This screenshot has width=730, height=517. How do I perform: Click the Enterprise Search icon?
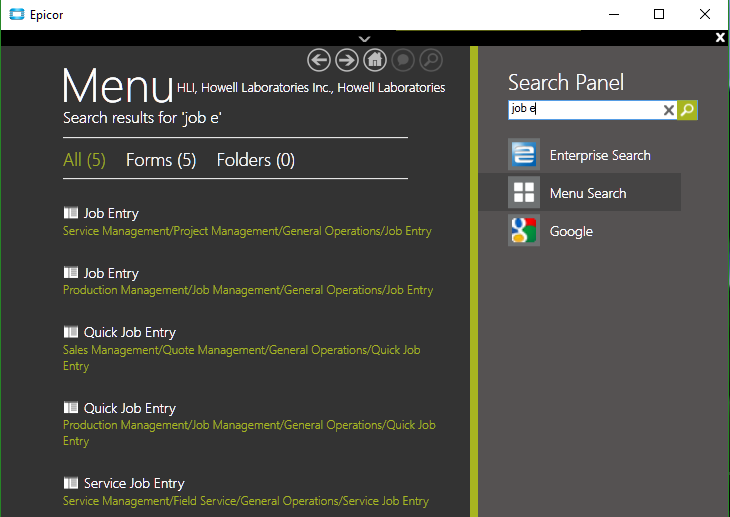coord(524,154)
